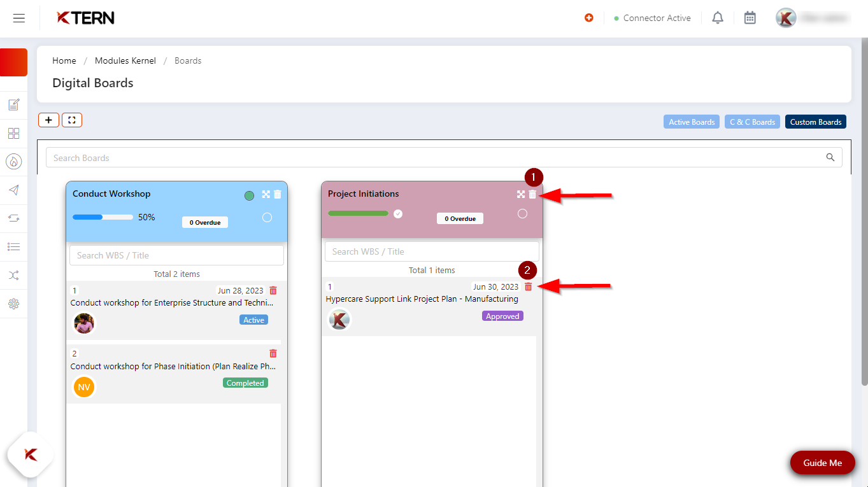Click green status dot on Conduct Workshop
The height and width of the screenshot is (487, 868).
250,195
